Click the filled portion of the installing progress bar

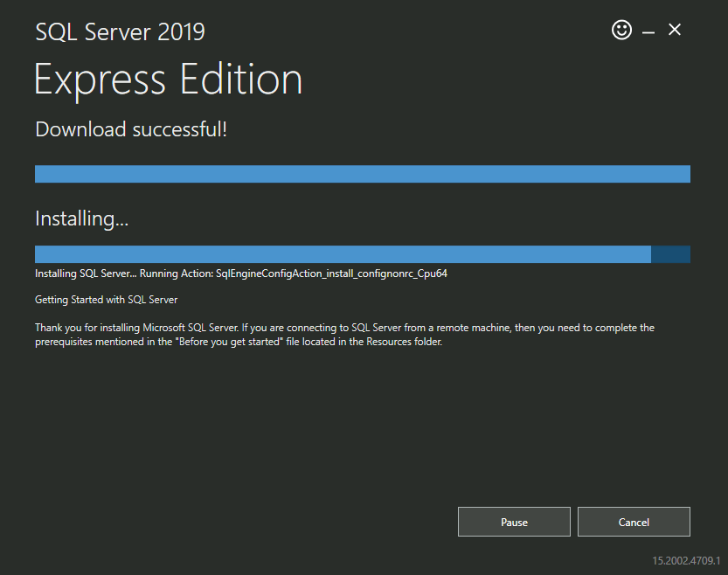343,254
